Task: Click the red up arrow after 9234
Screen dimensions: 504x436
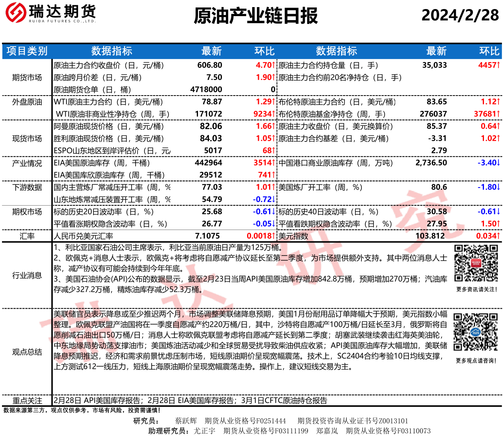Action: 274,114
